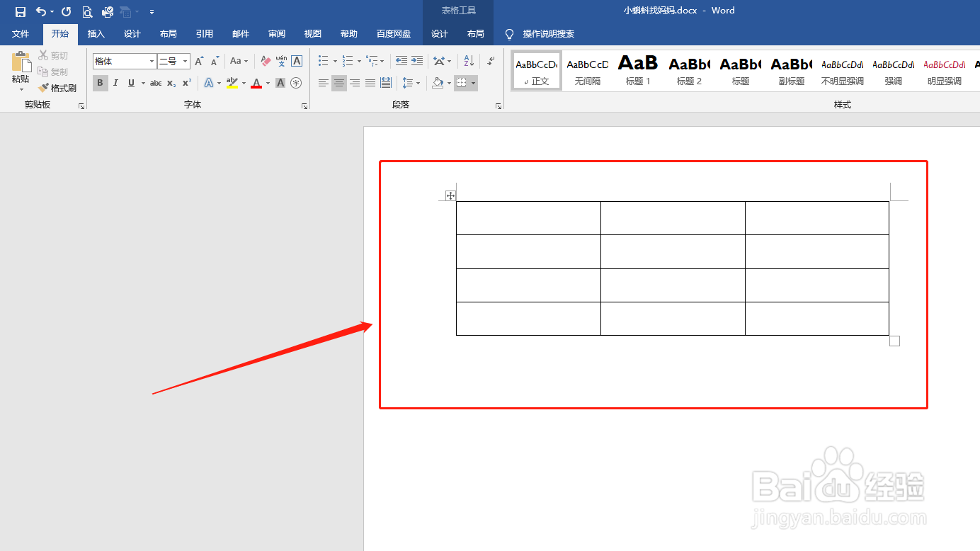Apply the 明显强调 style
The height and width of the screenshot is (551, 980).
(945, 70)
